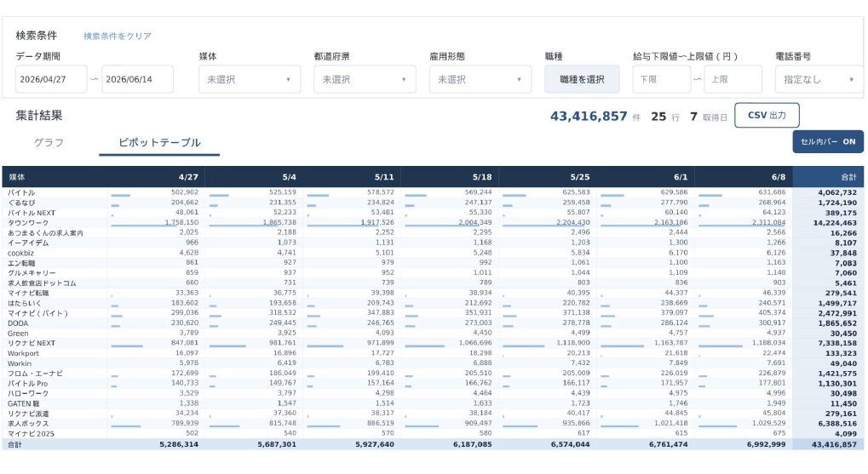Click the 合計 footer row label
Image resolution: width=868 pixels, height=474 pixels.
point(14,444)
